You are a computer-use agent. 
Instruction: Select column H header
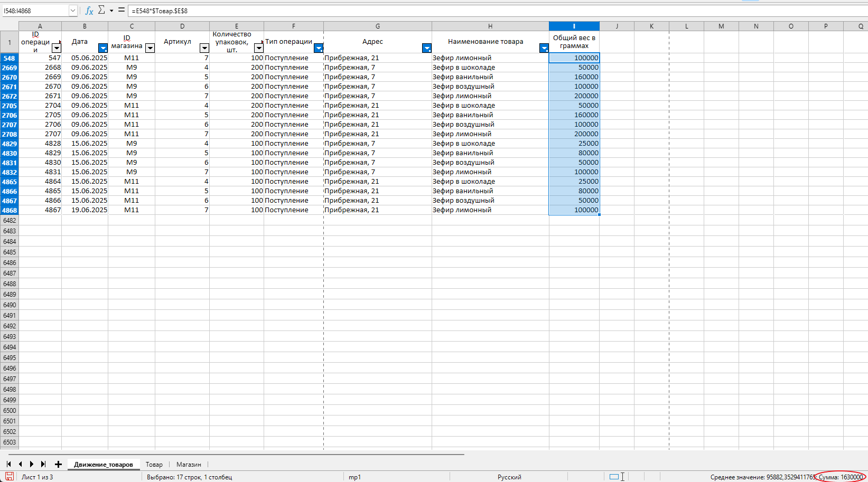pos(490,26)
